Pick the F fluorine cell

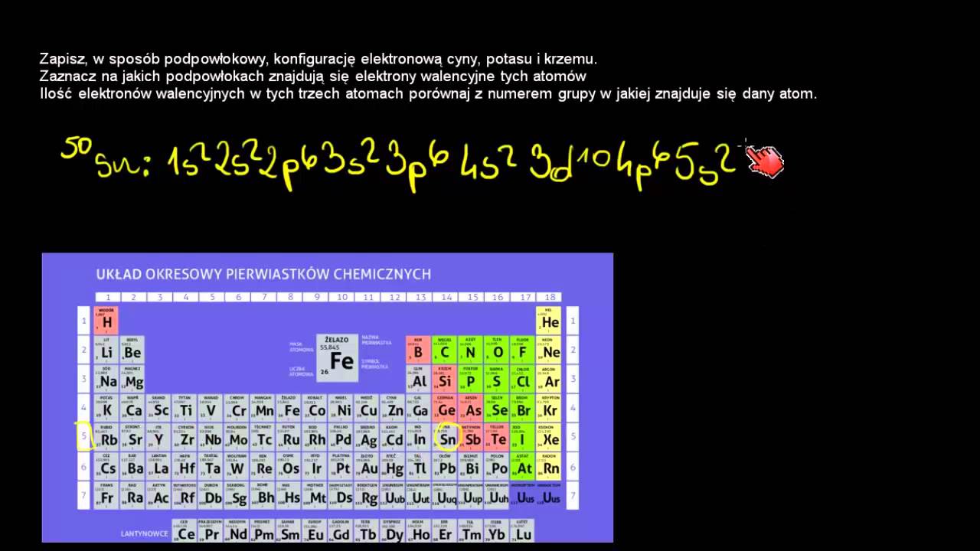524,350
